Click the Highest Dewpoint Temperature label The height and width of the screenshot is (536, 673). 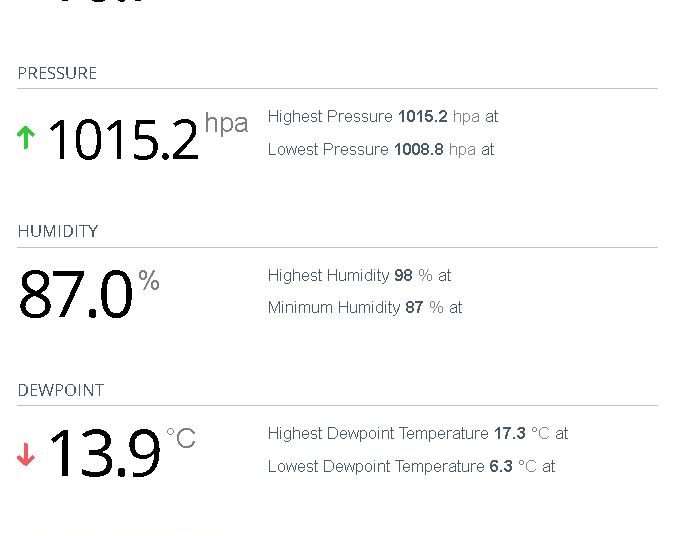[x=378, y=433]
